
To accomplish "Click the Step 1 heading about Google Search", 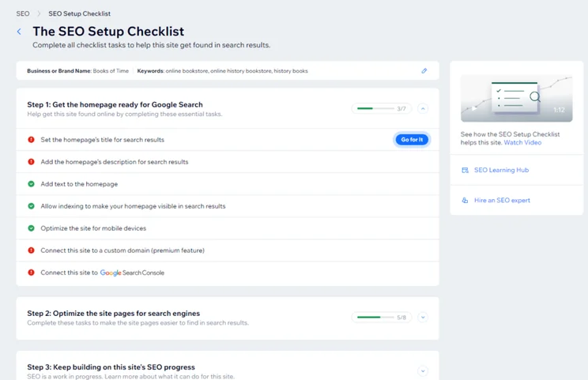I will point(115,104).
